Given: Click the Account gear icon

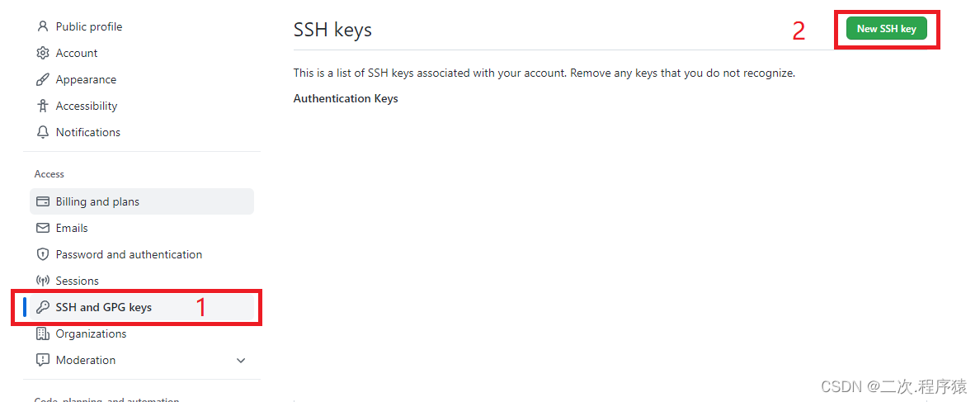Looking at the screenshot, I should [x=43, y=53].
